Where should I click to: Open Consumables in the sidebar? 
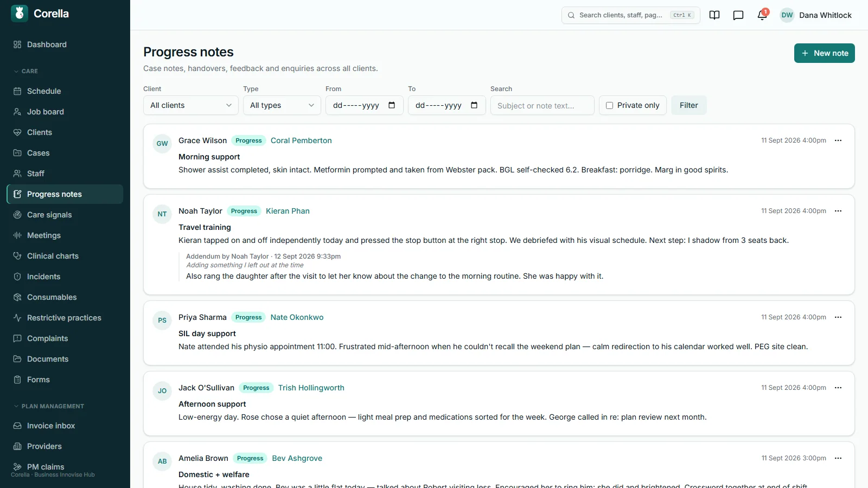[65, 297]
